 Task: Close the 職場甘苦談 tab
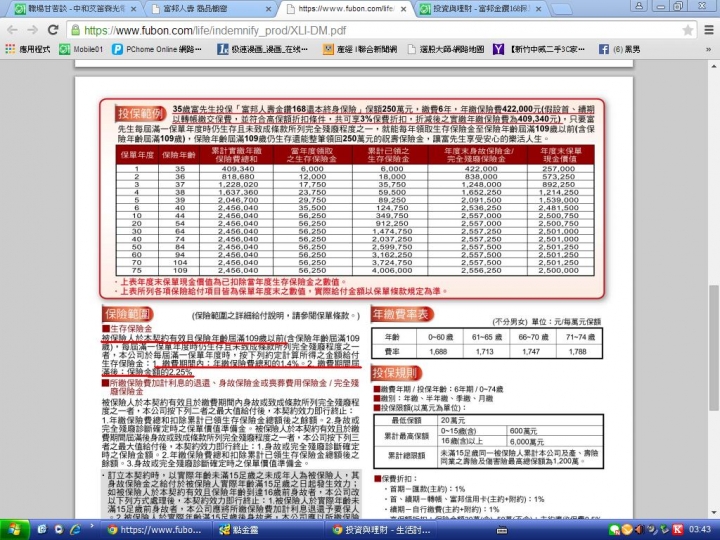(x=134, y=9)
